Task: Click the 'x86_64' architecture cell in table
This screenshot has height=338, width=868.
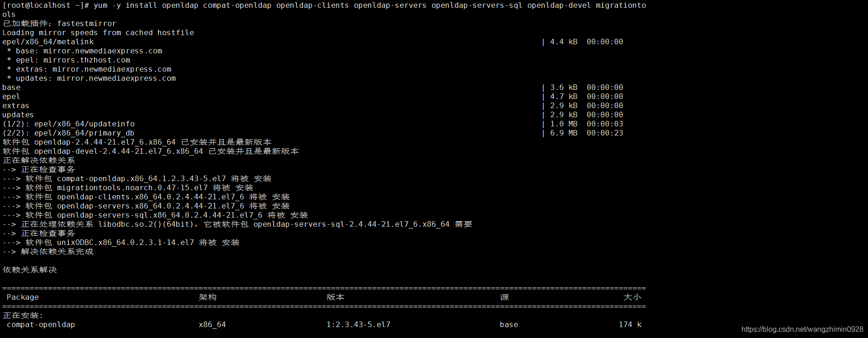Action: pos(212,325)
